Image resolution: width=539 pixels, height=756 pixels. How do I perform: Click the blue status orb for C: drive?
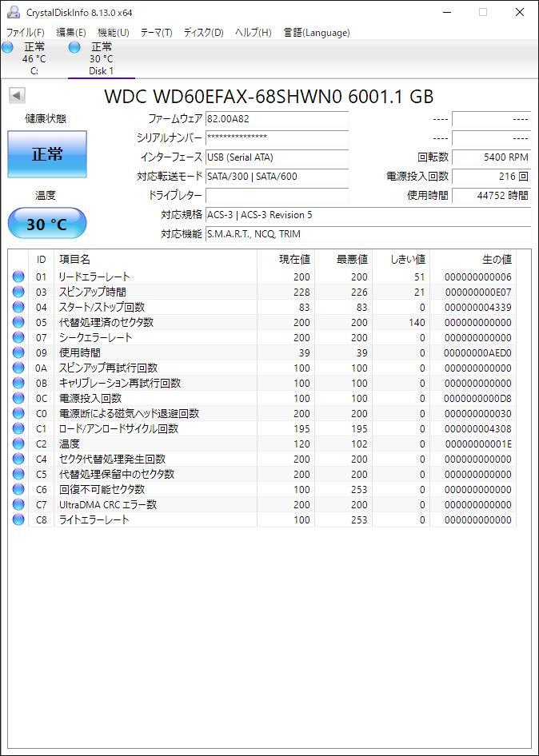[x=7, y=48]
